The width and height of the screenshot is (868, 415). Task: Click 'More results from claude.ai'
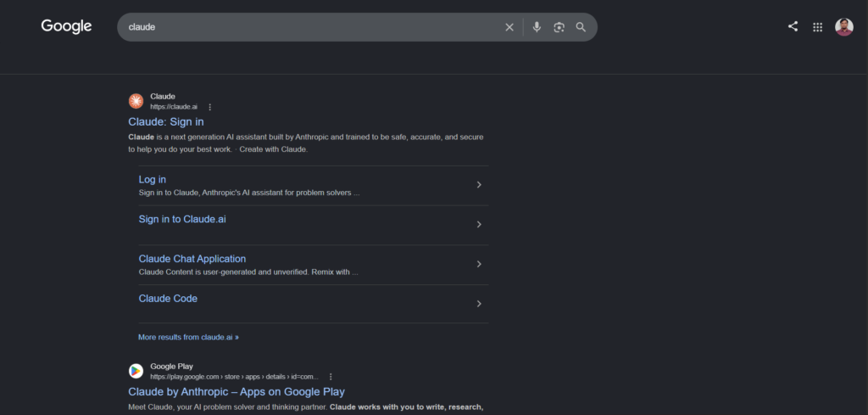coord(188,337)
